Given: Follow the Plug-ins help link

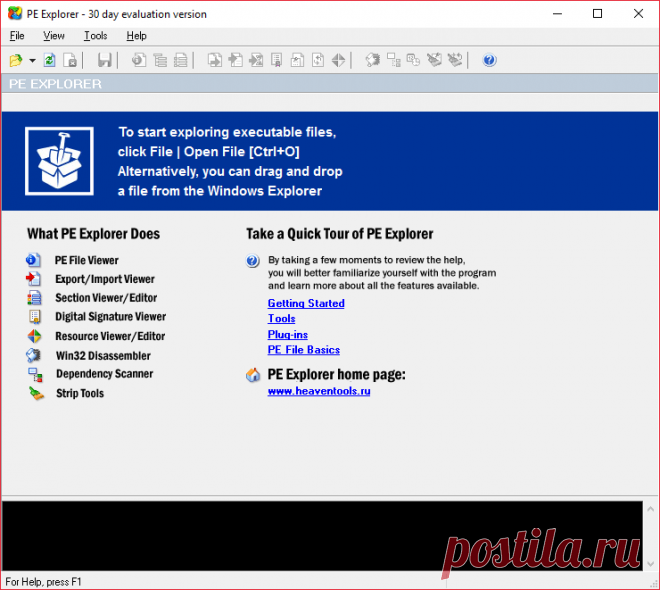Looking at the screenshot, I should [x=288, y=334].
